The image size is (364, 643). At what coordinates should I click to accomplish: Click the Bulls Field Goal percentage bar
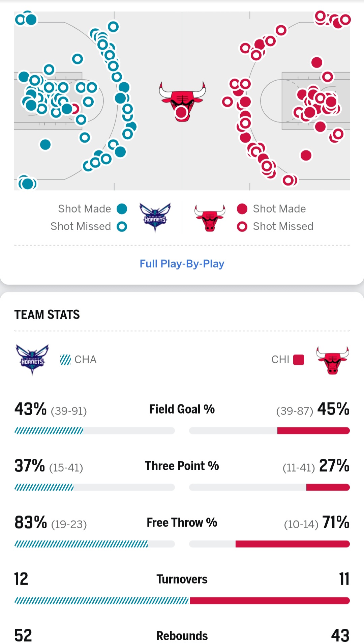(x=269, y=430)
